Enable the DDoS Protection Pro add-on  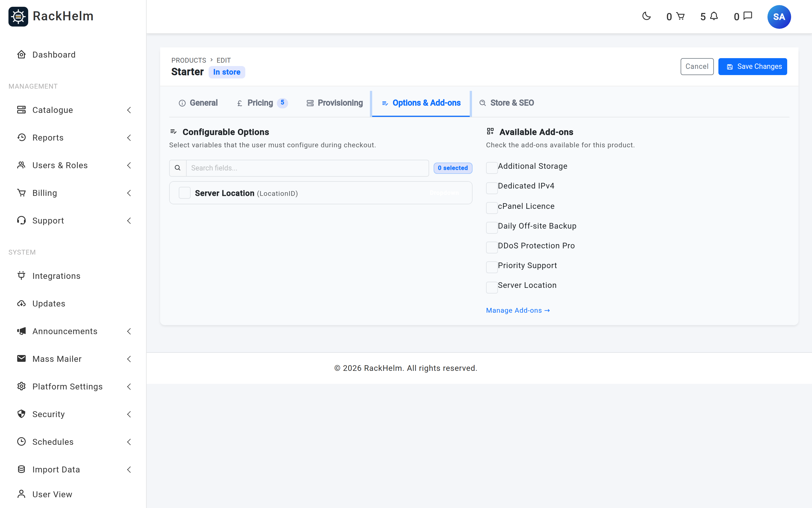(x=491, y=247)
